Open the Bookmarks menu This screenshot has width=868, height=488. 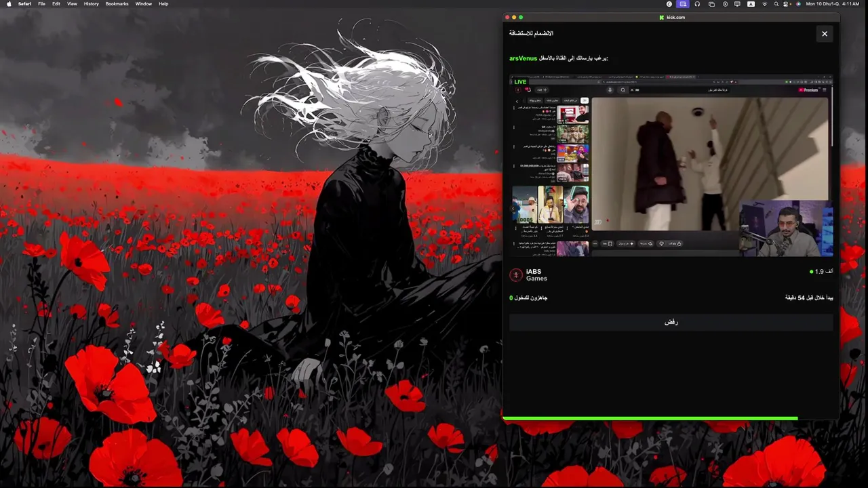pos(117,3)
